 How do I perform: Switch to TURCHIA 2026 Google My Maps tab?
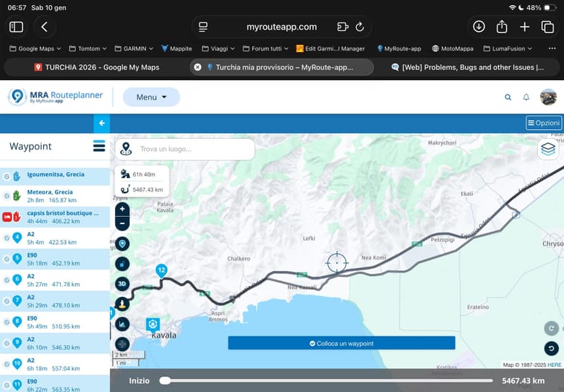coord(96,67)
